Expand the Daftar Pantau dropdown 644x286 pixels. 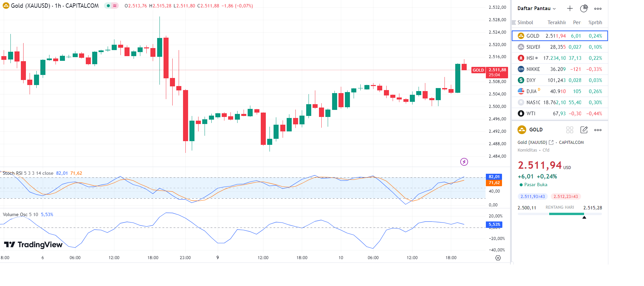(x=536, y=8)
